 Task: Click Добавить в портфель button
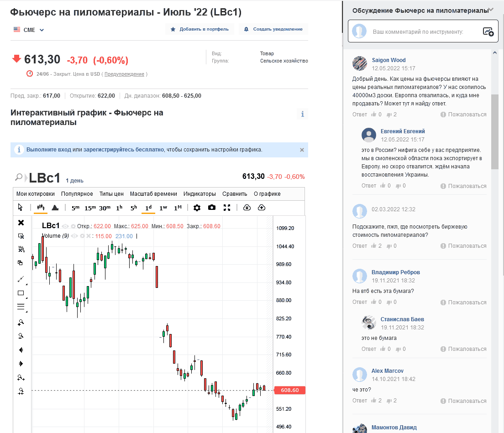200,29
